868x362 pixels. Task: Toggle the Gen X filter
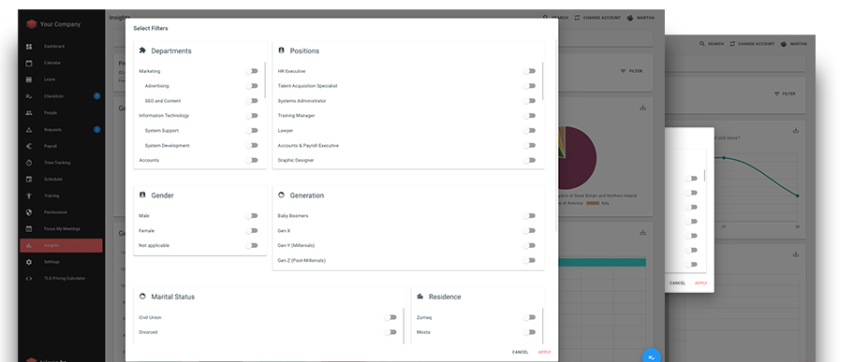[x=530, y=230]
